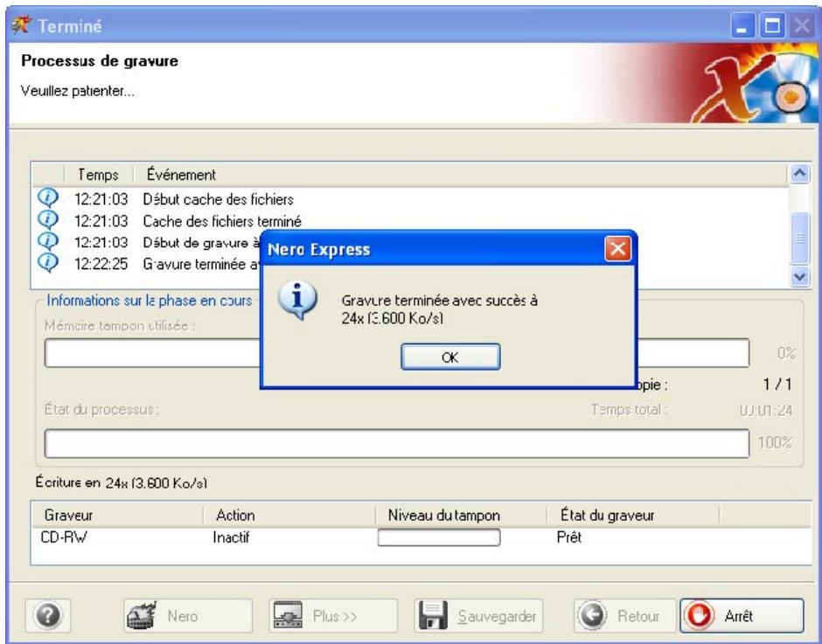Click the red stop hand icon on Arrêt
The image size is (822, 644).
(699, 616)
